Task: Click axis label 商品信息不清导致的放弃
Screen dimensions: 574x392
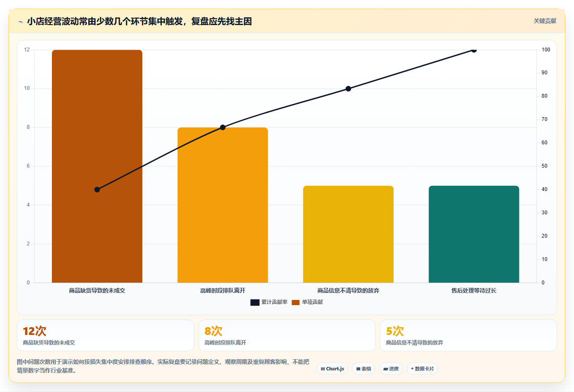Action: [348, 291]
